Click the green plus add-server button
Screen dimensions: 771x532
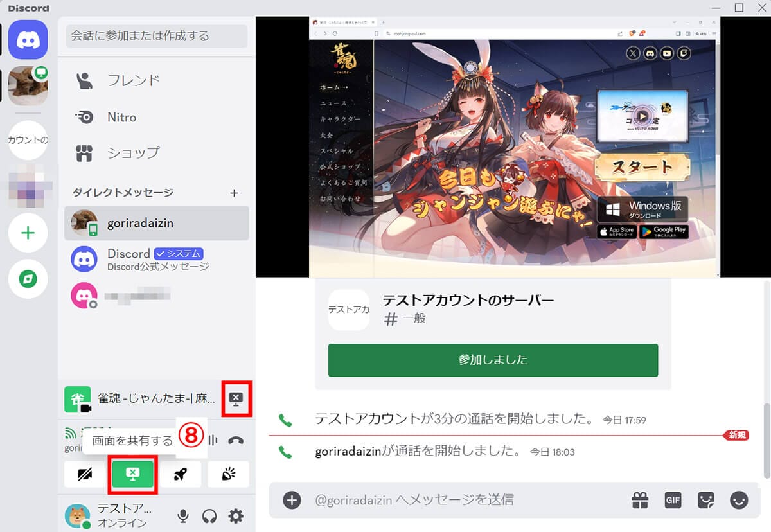[28, 233]
